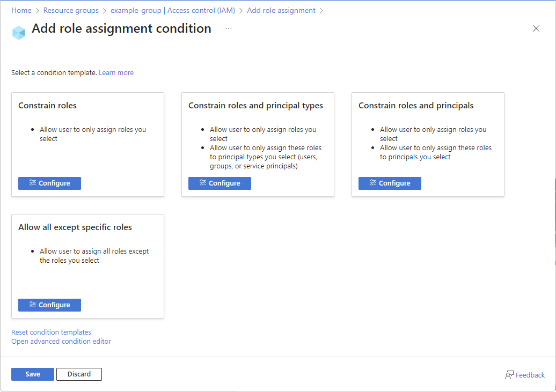Viewport: 556px width, 392px height.
Task: Return to Add role assignment breadcrumb
Action: (x=281, y=11)
